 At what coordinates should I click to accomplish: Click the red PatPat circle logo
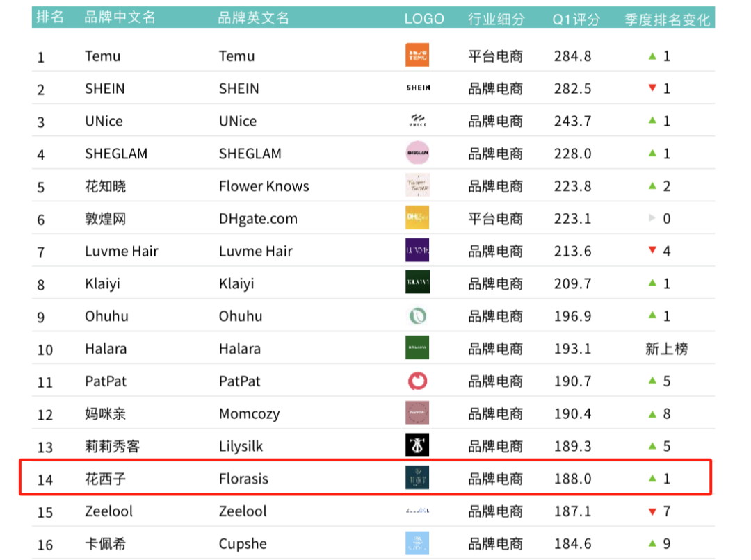click(x=417, y=381)
